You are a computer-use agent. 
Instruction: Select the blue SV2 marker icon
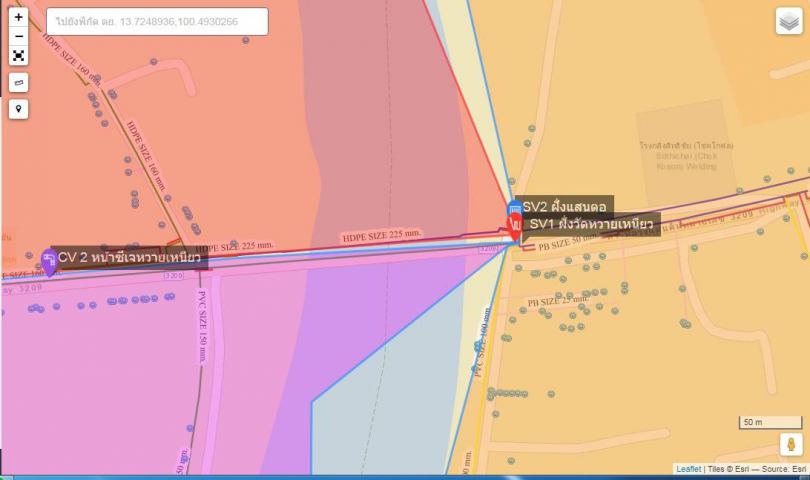(x=515, y=208)
